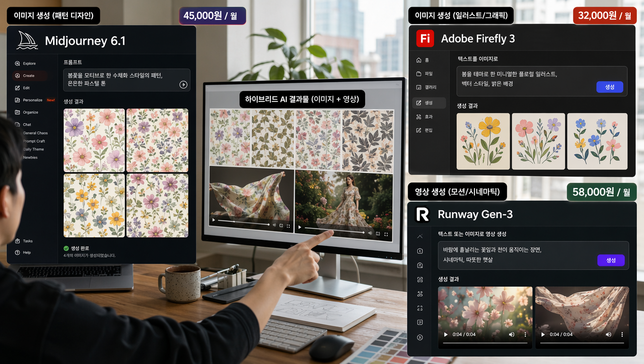The height and width of the screenshot is (364, 644).
Task: Open the Prompt Craft chat room
Action: pyautogui.click(x=34, y=141)
